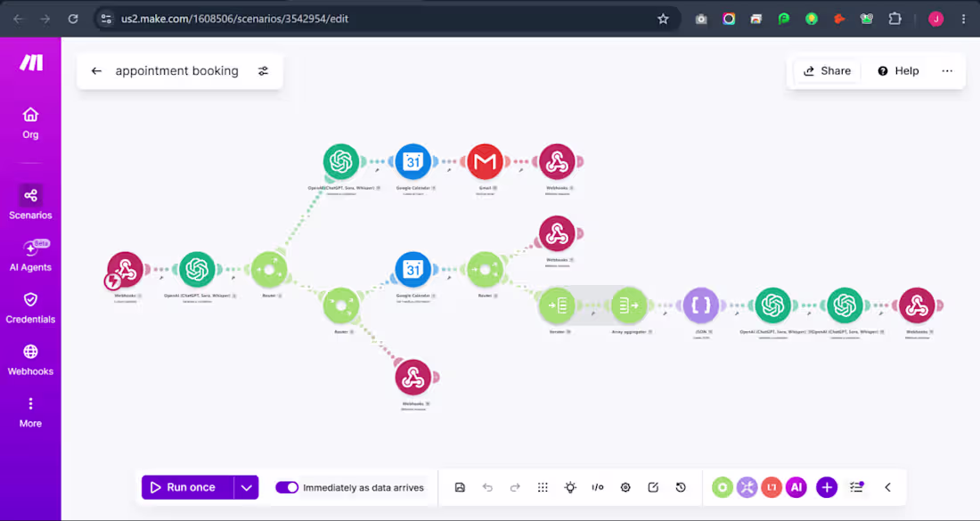Click the wrench between Iterator and Array aggregator
The width and height of the screenshot is (980, 521).
click(x=593, y=313)
